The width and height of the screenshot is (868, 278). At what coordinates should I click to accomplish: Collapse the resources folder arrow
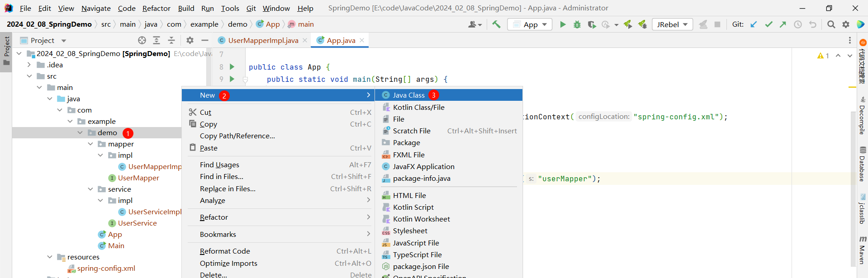click(50, 257)
